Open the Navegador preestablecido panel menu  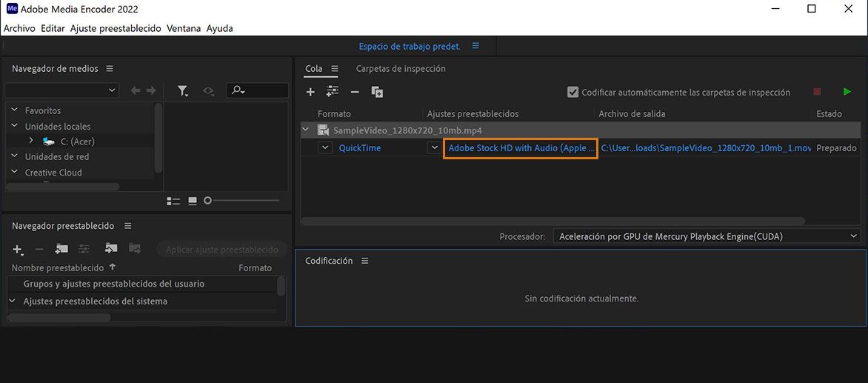(x=128, y=226)
